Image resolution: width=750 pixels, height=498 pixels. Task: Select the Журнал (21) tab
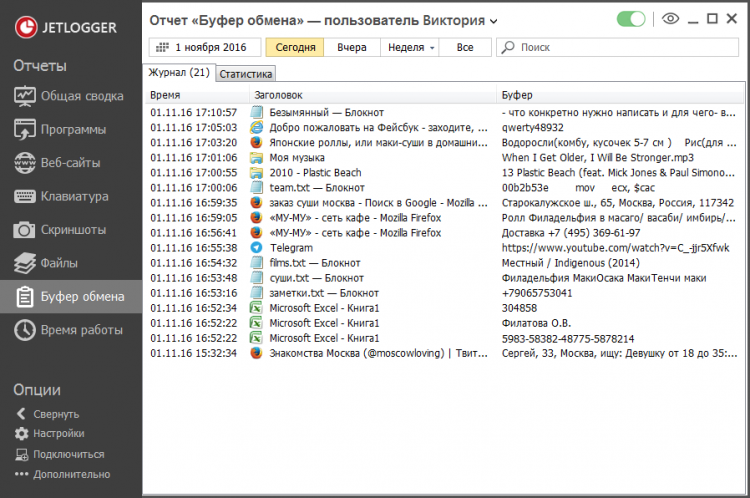pos(179,72)
